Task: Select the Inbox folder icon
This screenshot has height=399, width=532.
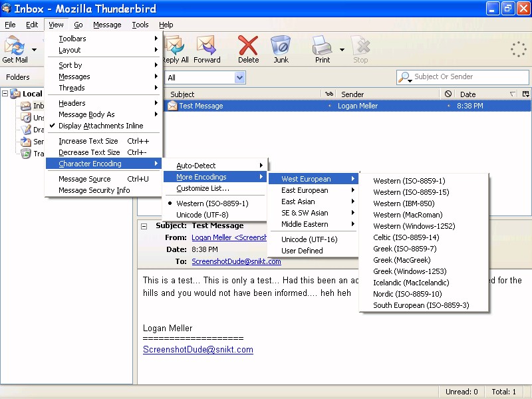Action: click(26, 106)
